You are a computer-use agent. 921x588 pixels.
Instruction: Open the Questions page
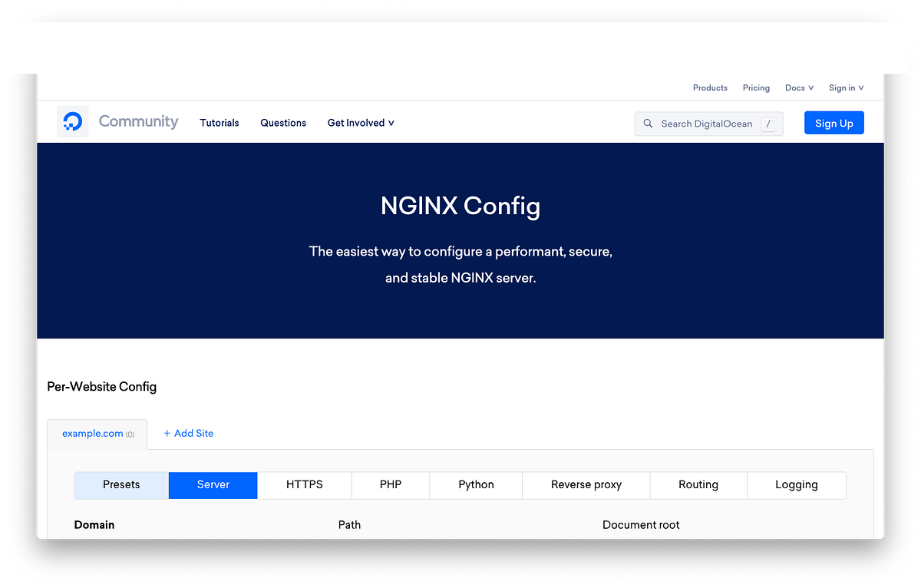(283, 123)
